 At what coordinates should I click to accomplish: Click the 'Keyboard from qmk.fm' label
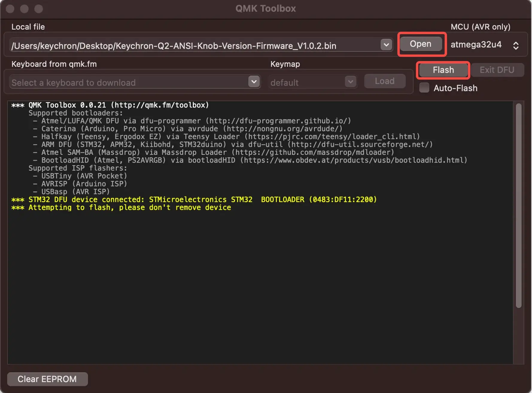pyautogui.click(x=54, y=64)
